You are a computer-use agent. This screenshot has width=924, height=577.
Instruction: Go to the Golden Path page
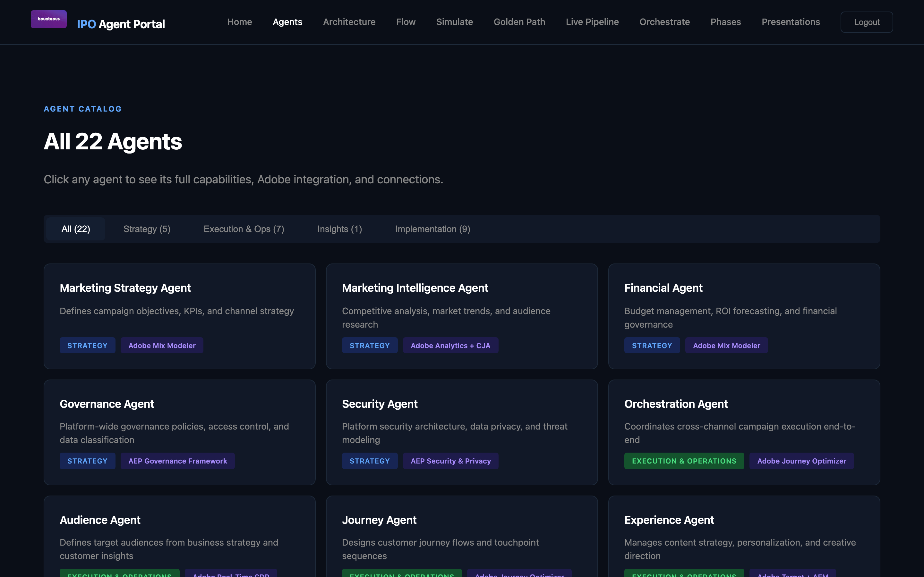[519, 22]
